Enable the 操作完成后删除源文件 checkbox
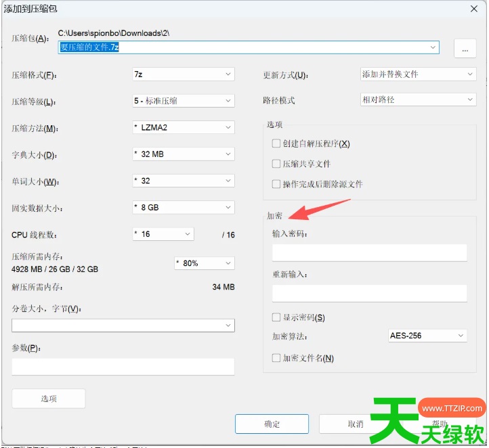Viewport: 489px width, 448px height. [x=276, y=184]
